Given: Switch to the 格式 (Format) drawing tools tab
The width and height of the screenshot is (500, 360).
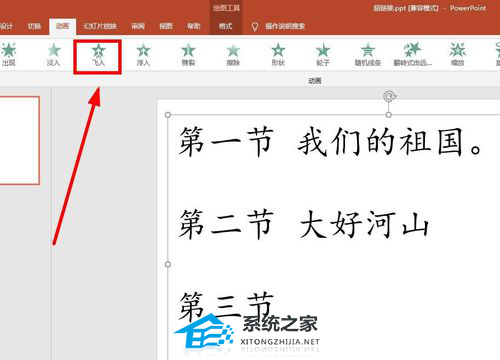Looking at the screenshot, I should click(225, 26).
